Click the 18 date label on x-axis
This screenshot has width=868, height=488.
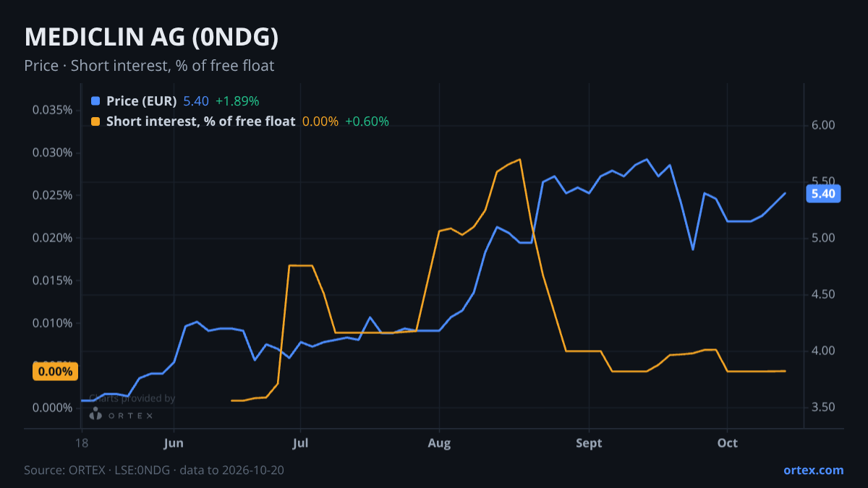coord(82,443)
